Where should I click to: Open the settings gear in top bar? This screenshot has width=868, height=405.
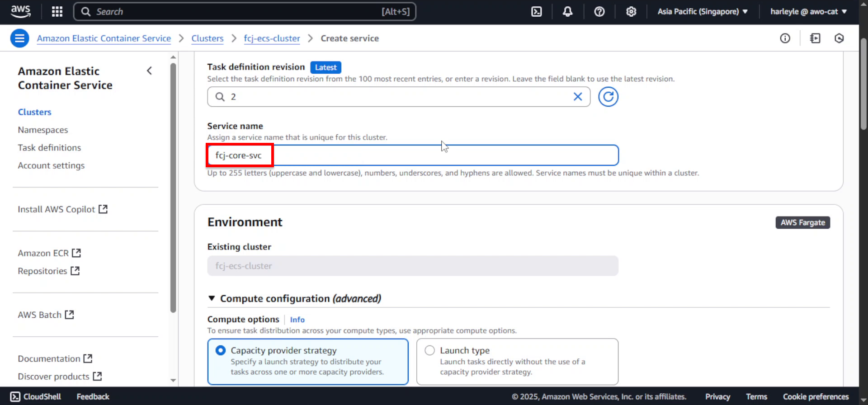pyautogui.click(x=631, y=12)
